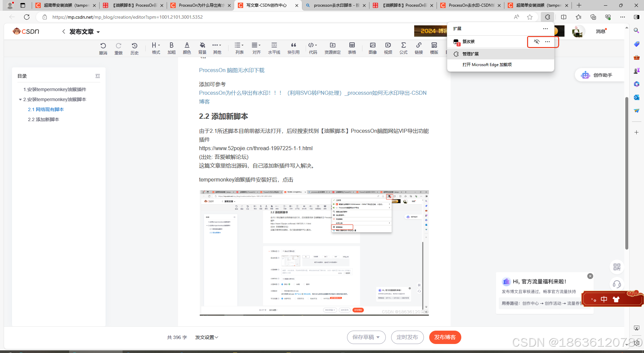Open the Align (对齐) dropdown

click(x=256, y=48)
